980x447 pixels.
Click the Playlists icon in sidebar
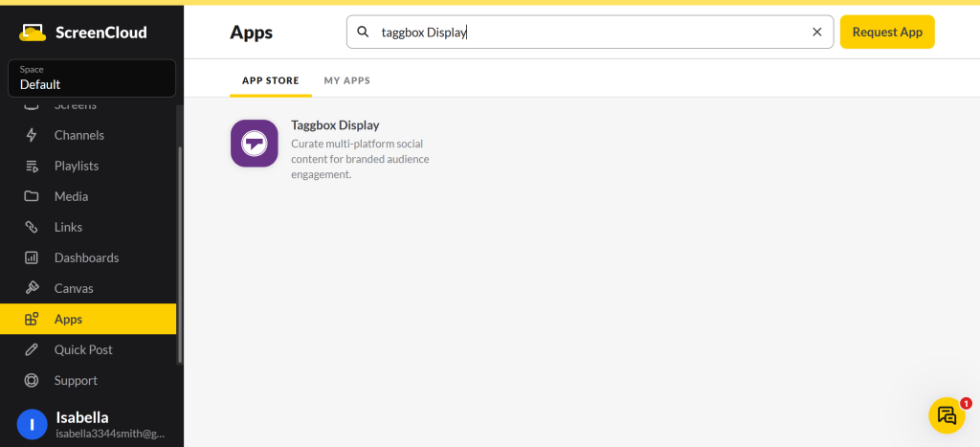pos(32,166)
